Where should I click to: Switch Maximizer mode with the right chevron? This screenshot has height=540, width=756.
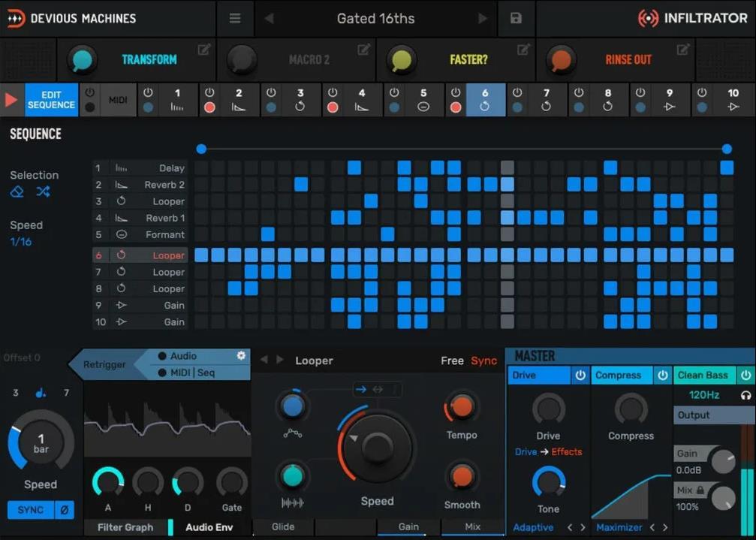[665, 528]
